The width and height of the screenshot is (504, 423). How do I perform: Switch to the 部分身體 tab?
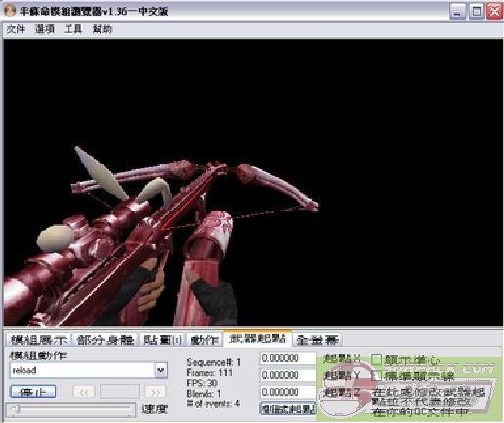tap(105, 340)
